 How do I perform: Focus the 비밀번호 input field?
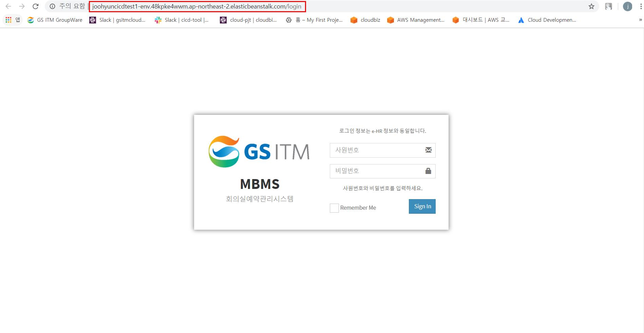(x=382, y=171)
